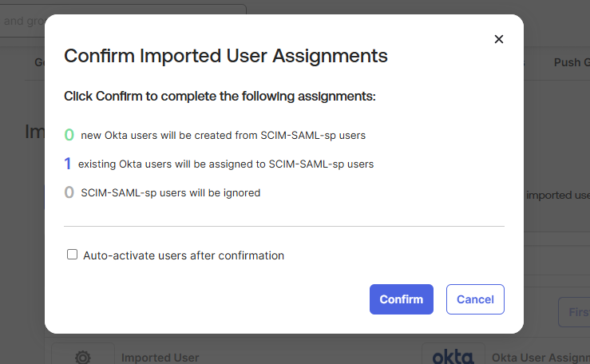Click the gray 0 ignored users count
This screenshot has height=364, width=590.
[69, 192]
